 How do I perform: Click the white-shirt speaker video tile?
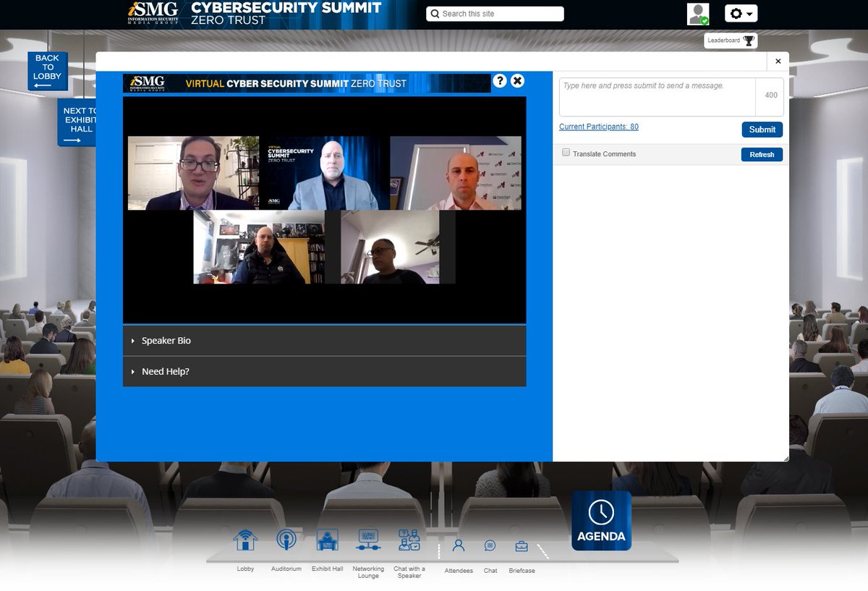tap(456, 173)
